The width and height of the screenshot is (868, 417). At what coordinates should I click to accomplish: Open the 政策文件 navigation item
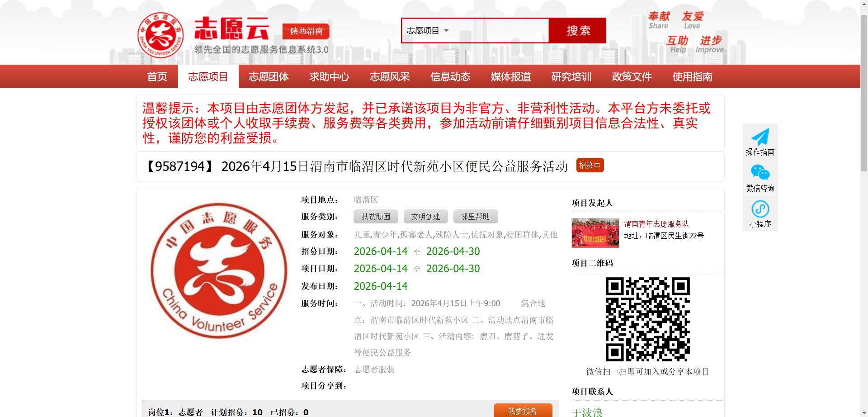[632, 77]
